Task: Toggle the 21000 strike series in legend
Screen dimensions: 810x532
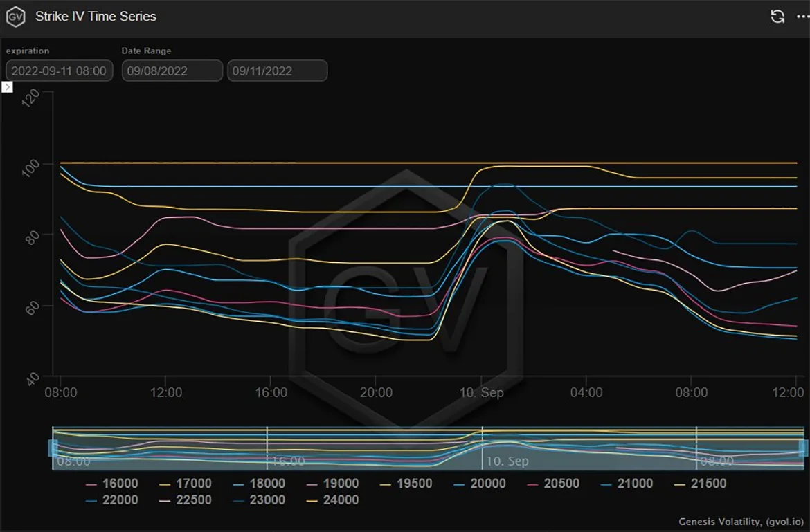Action: click(627, 484)
